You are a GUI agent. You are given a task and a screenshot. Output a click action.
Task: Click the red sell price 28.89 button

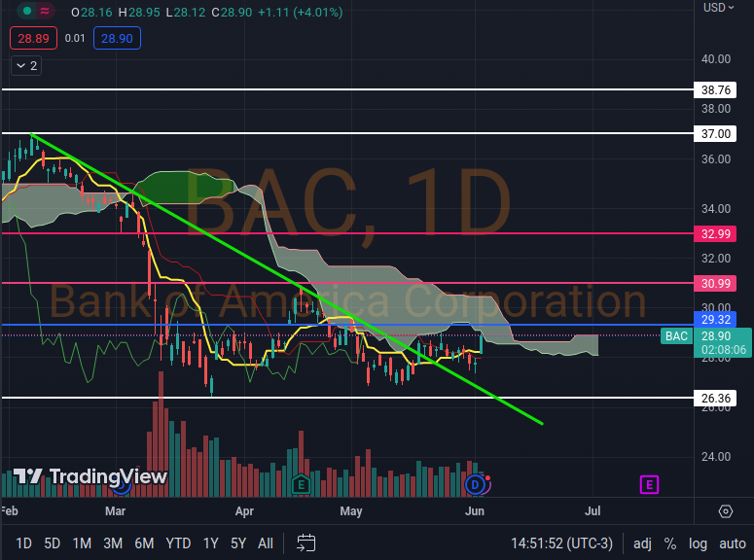33,39
